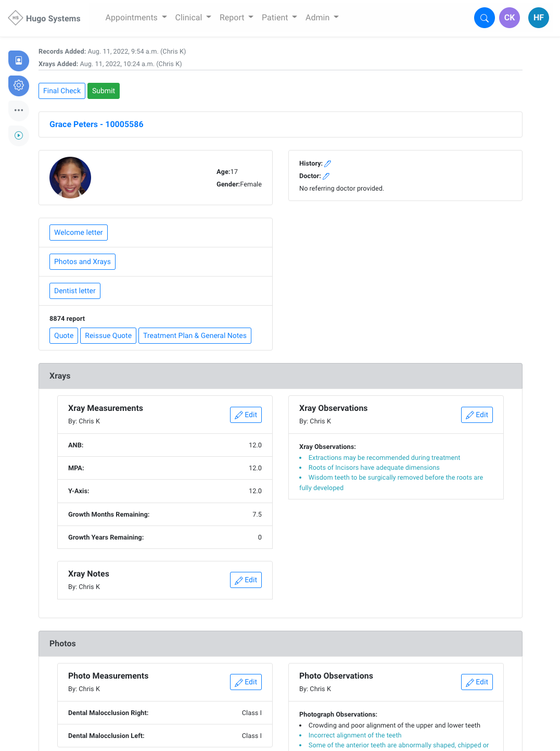560x751 pixels.
Task: Click the Final Check button
Action: [62, 91]
